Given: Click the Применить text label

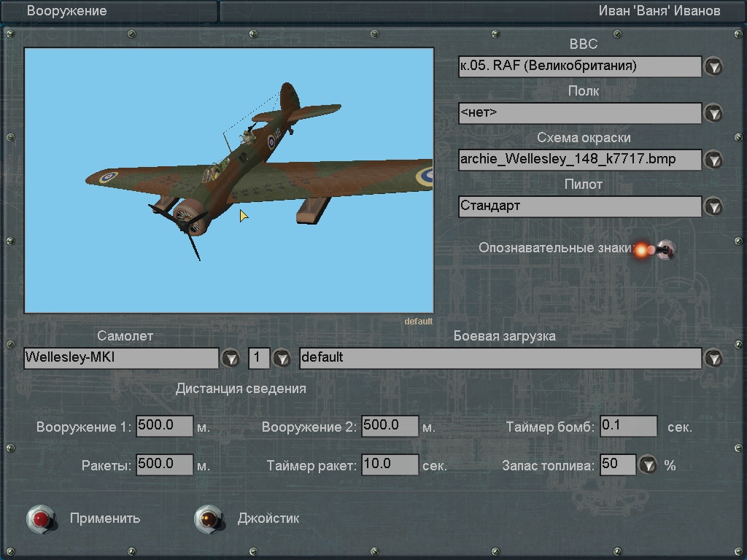Looking at the screenshot, I should pyautogui.click(x=105, y=518).
